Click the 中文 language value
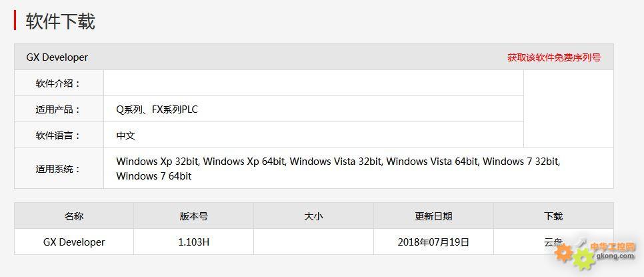644x277 pixels. coord(126,135)
